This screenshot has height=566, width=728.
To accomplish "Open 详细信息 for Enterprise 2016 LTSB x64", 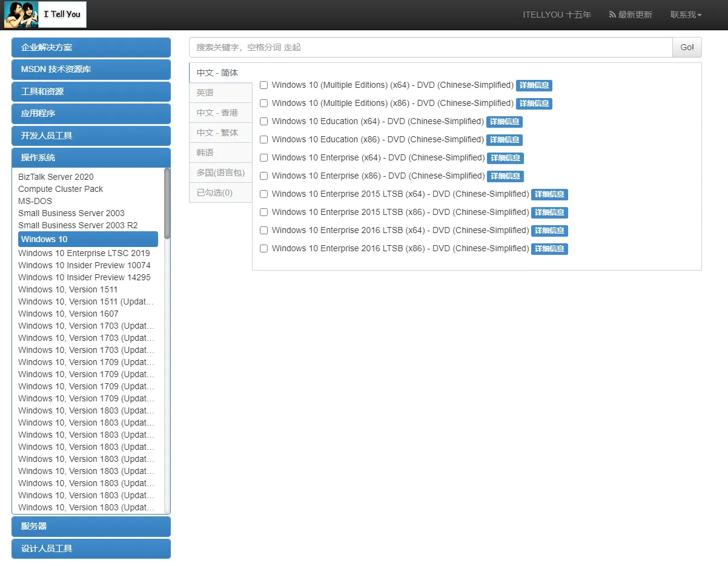I will coord(550,231).
